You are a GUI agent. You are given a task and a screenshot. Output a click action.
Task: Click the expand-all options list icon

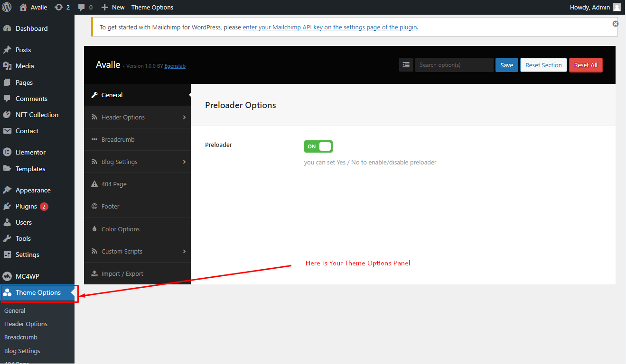click(406, 65)
